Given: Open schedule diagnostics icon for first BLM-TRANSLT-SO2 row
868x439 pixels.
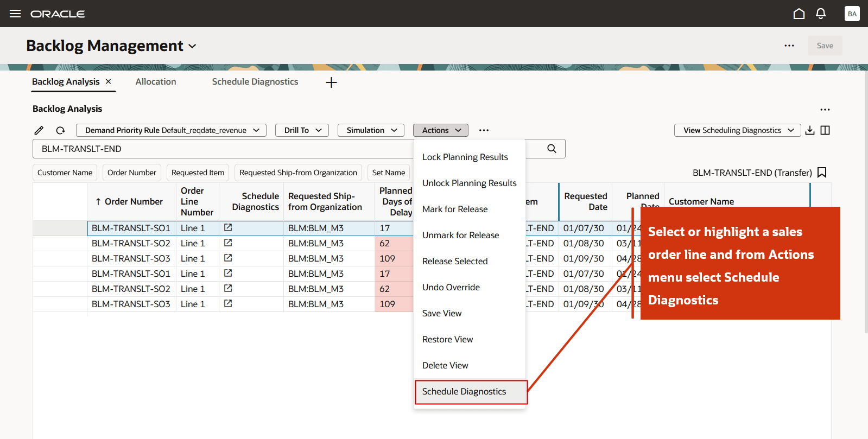Looking at the screenshot, I should point(228,243).
